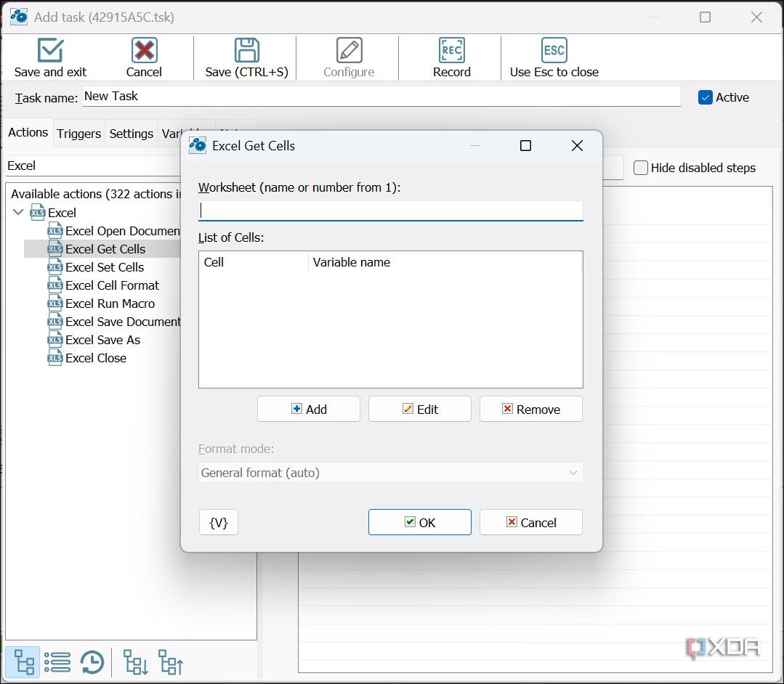The image size is (784, 684).
Task: Click the expand all tree icon
Action: (134, 661)
